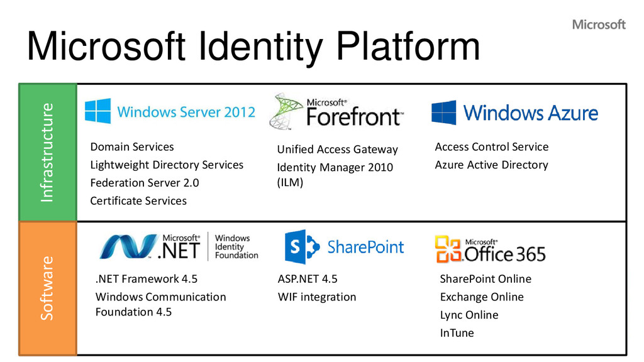This screenshot has width=644, height=362.
Task: Select Windows Communication text line
Action: coord(160,297)
